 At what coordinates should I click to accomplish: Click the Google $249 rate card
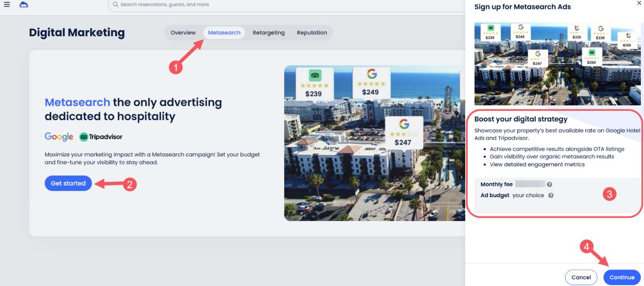(371, 82)
